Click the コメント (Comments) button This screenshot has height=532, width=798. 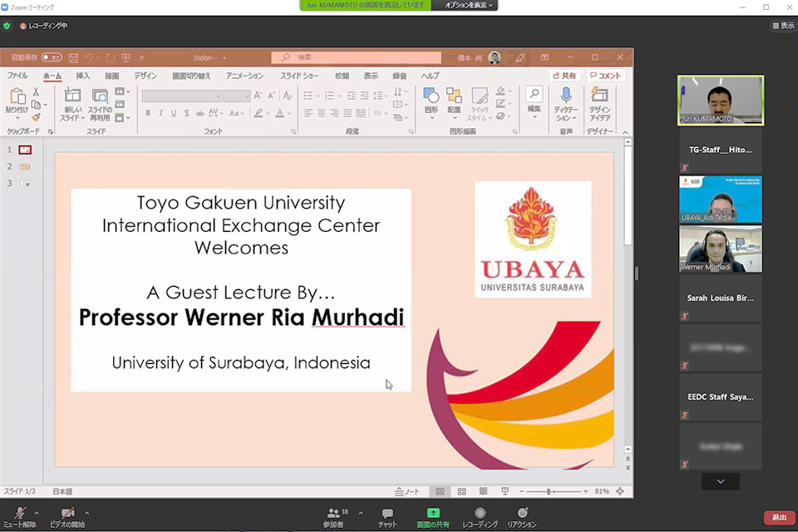tap(606, 76)
